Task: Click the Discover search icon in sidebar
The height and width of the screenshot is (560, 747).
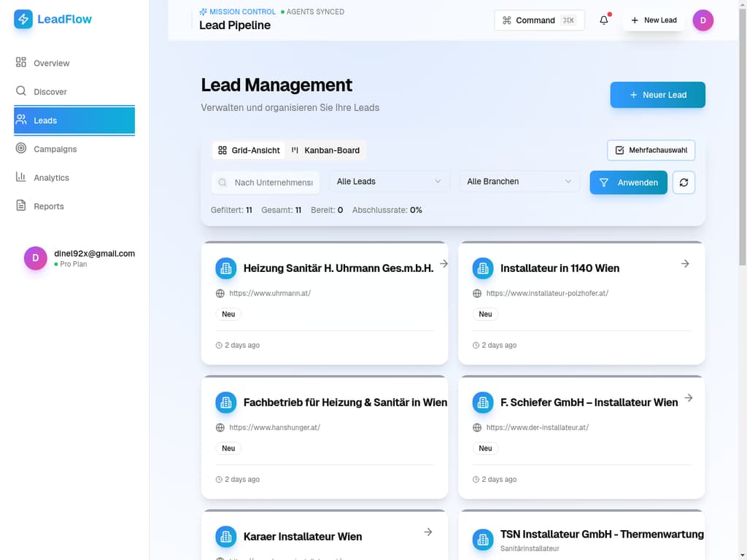Action: coord(22,91)
